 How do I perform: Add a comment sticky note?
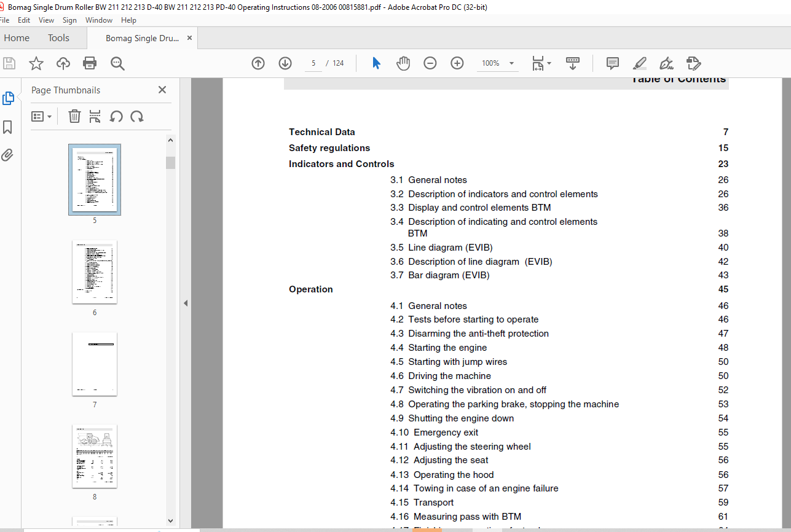click(x=613, y=63)
